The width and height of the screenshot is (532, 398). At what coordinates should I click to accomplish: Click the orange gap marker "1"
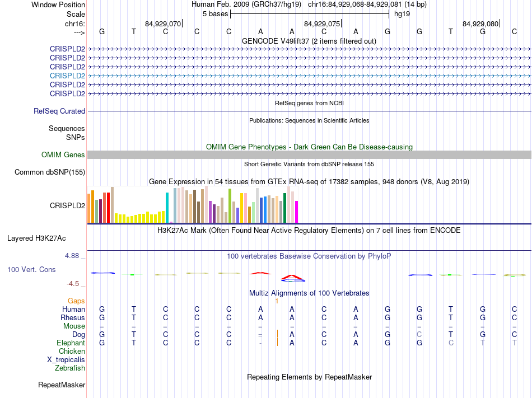[277, 301]
